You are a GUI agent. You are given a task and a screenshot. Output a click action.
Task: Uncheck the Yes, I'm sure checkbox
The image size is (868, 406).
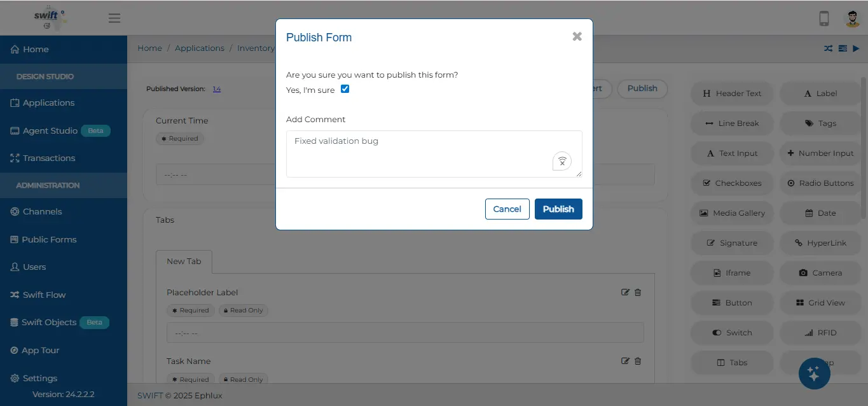pos(345,89)
